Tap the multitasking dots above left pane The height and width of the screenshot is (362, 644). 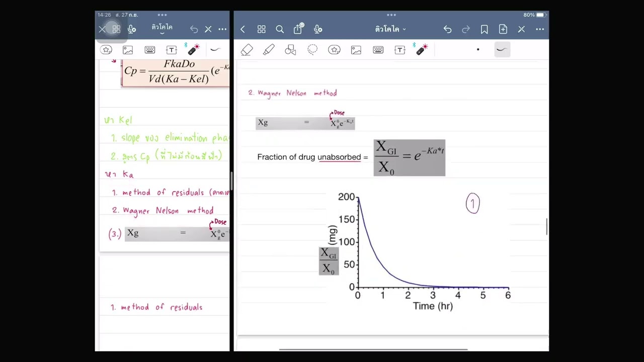[x=162, y=15]
